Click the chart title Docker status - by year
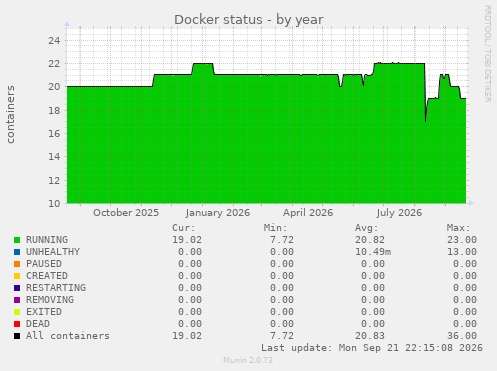This screenshot has height=371, width=497. tap(249, 20)
